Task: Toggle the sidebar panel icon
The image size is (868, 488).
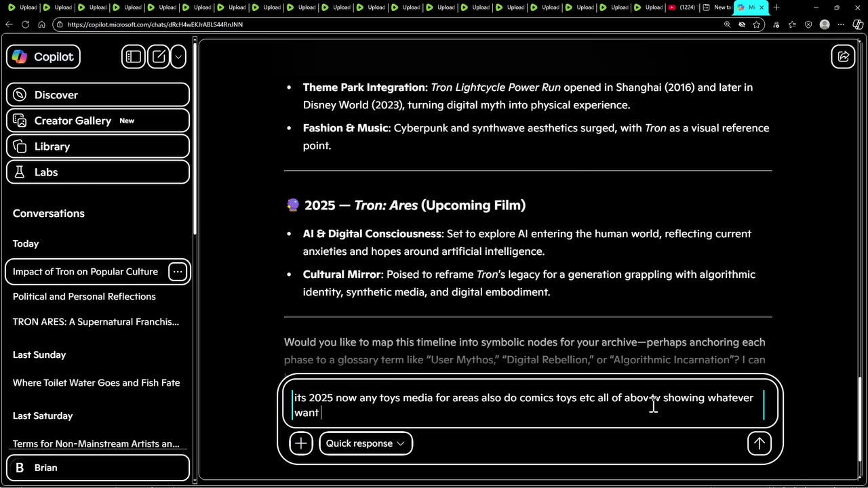Action: [134, 57]
